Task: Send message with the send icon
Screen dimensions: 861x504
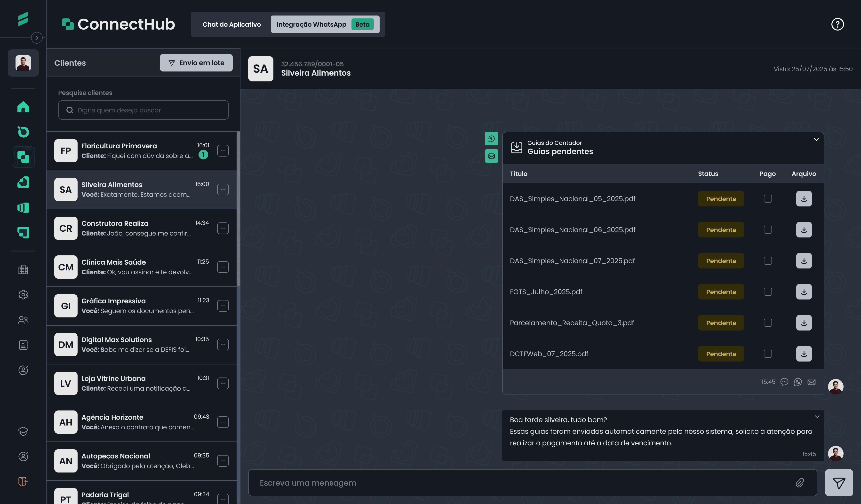Action: pos(839,482)
